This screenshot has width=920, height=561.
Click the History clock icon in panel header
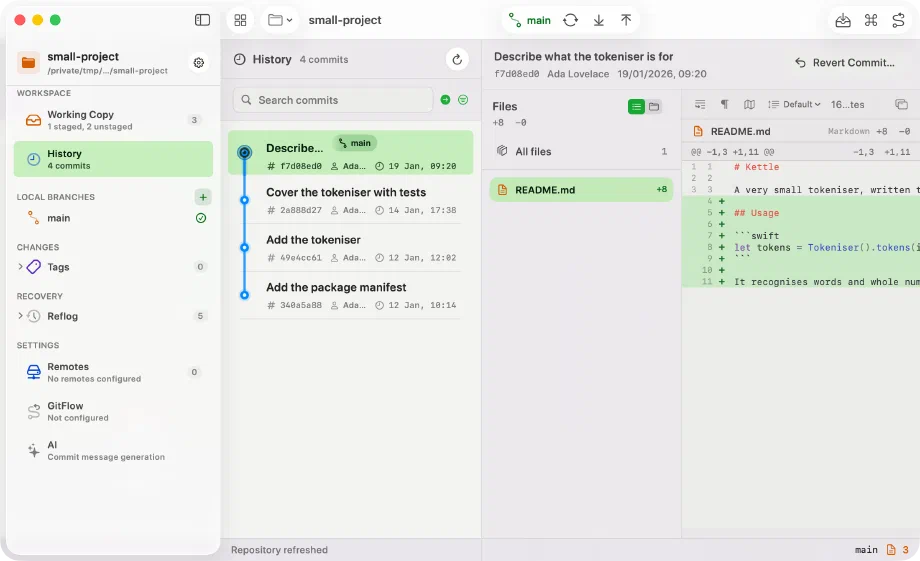pos(239,59)
